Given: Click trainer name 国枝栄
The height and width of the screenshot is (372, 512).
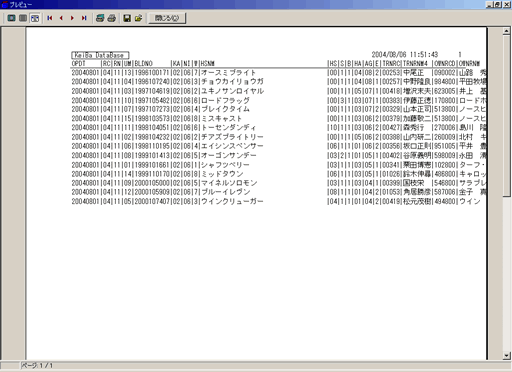Looking at the screenshot, I should click(x=413, y=183).
